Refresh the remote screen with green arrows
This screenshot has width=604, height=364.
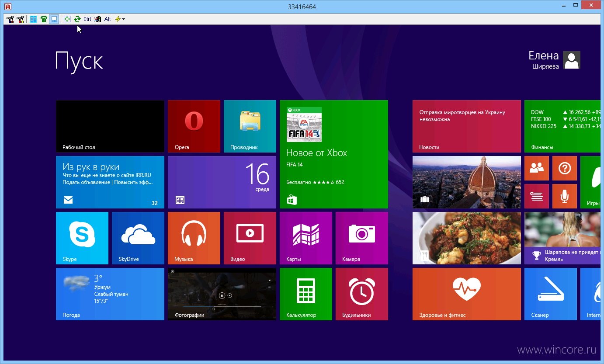tap(77, 19)
